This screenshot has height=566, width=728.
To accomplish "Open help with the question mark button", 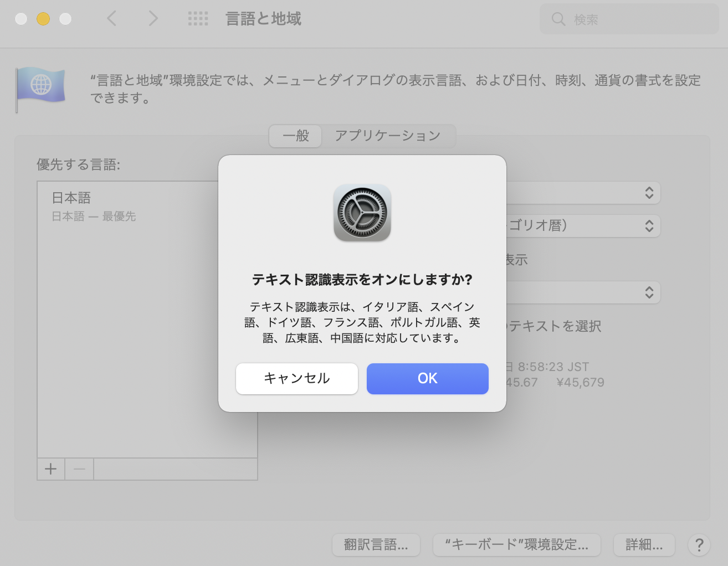I will [699, 545].
